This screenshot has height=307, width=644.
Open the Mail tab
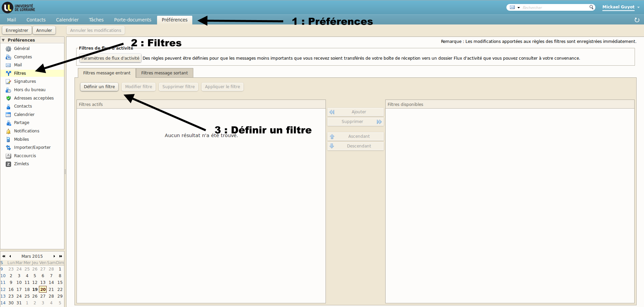click(11, 20)
